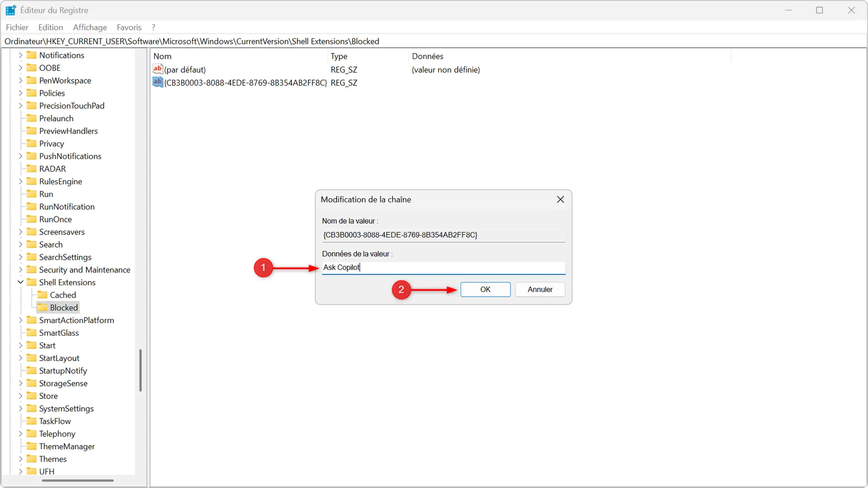Click the Cached folder icon
The width and height of the screenshot is (868, 488).
tap(42, 295)
